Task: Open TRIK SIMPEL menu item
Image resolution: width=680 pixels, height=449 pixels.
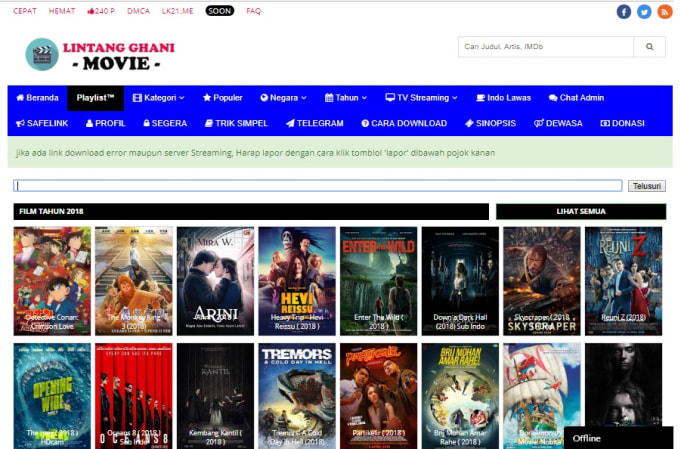Action: tap(236, 124)
